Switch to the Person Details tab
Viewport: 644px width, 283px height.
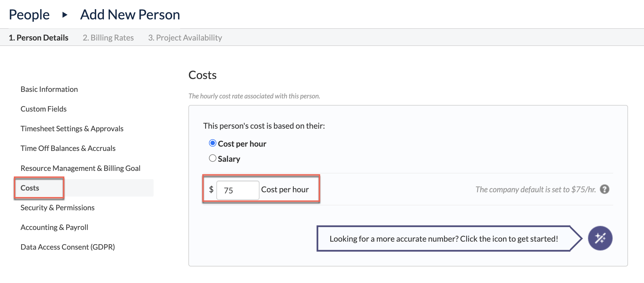tap(39, 38)
